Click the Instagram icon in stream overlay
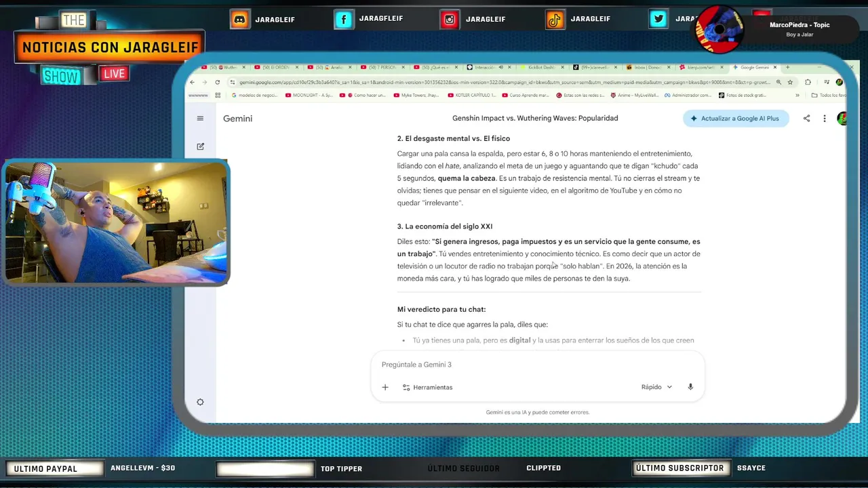 450,19
